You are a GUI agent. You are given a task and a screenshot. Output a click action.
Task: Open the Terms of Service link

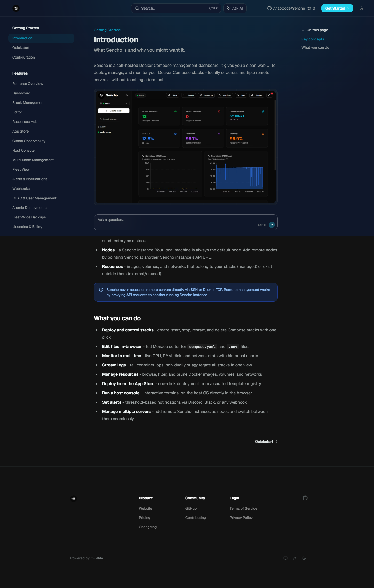click(243, 508)
